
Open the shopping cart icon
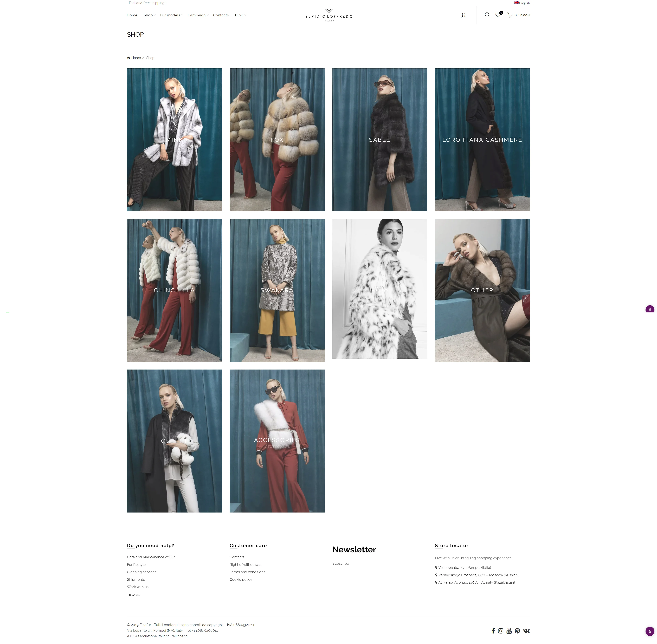[510, 15]
